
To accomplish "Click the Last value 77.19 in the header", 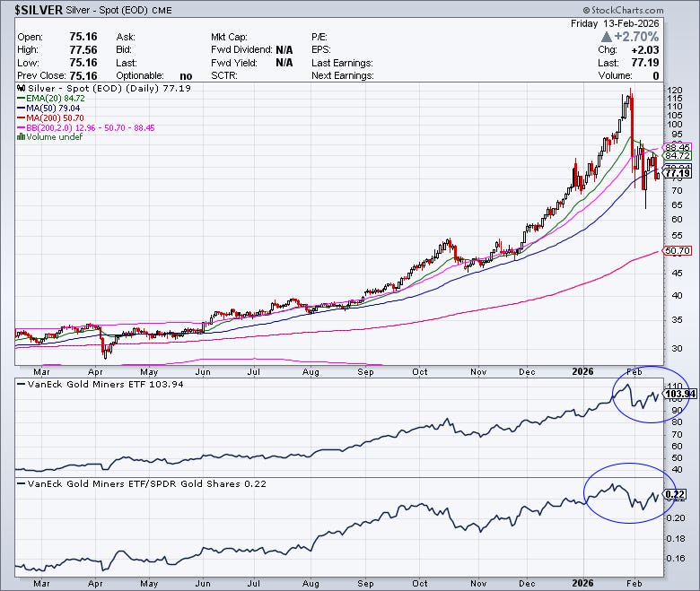I will [645, 63].
